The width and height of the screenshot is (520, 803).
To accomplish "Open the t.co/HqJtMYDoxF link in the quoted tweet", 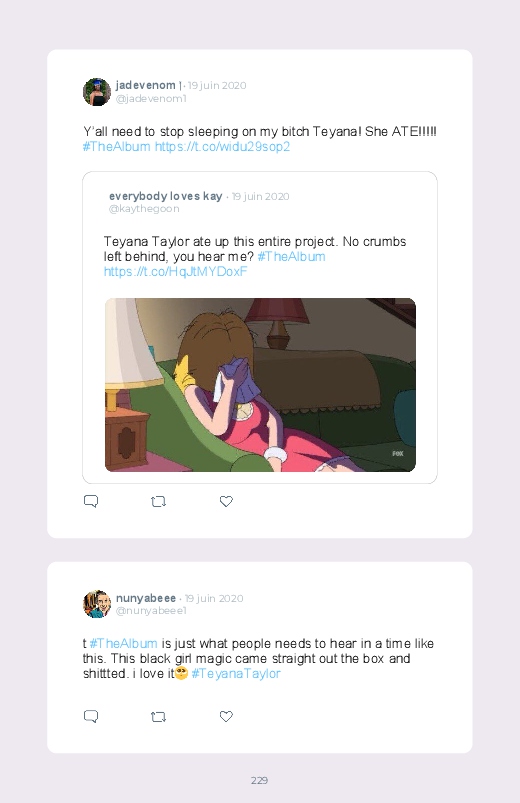I will click(175, 271).
